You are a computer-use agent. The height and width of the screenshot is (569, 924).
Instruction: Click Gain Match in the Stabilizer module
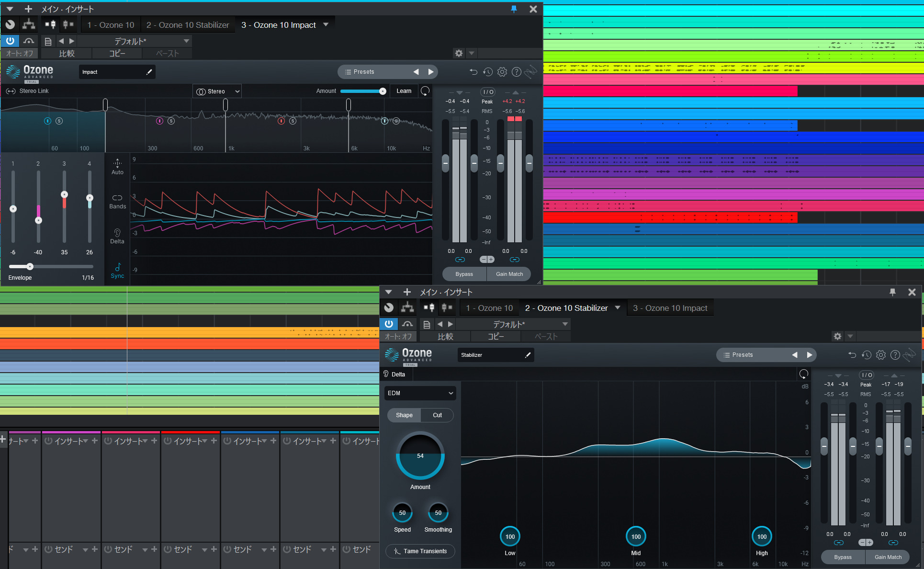(888, 557)
